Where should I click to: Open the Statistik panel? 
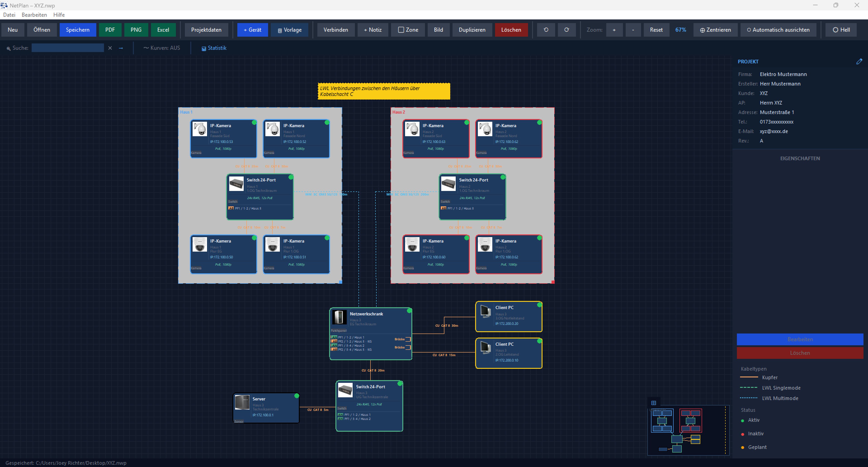(x=214, y=48)
